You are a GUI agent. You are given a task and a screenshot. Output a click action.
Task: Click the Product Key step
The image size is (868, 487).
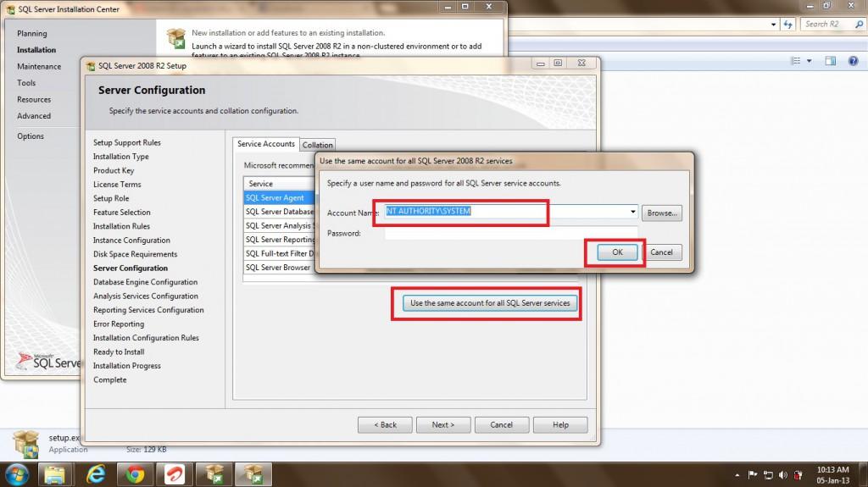tap(114, 170)
